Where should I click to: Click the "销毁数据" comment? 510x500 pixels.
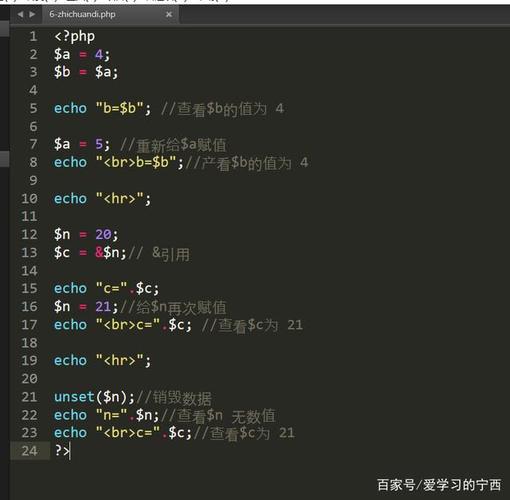174,398
